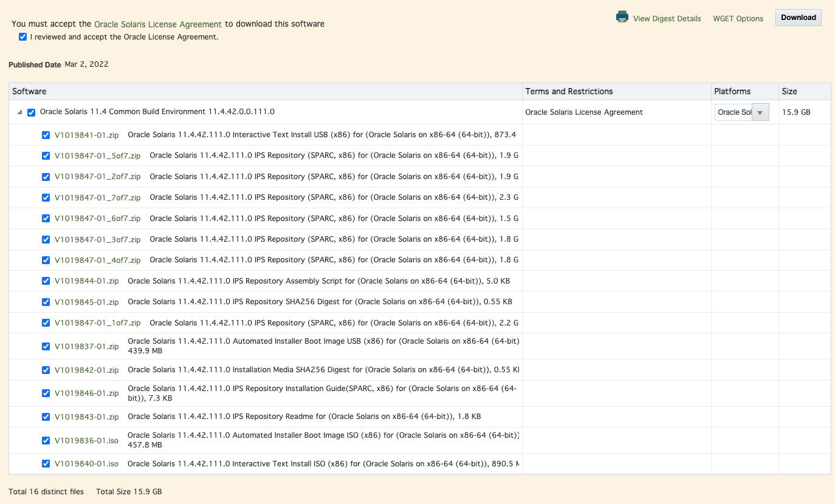Uncheck the Oracle License Agreement acceptance checkbox
This screenshot has height=504, width=835.
click(23, 37)
